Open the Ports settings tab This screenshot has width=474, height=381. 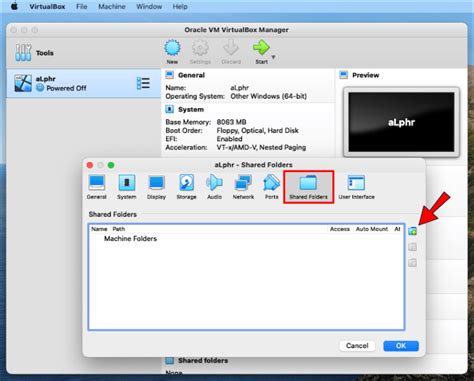[x=272, y=187]
